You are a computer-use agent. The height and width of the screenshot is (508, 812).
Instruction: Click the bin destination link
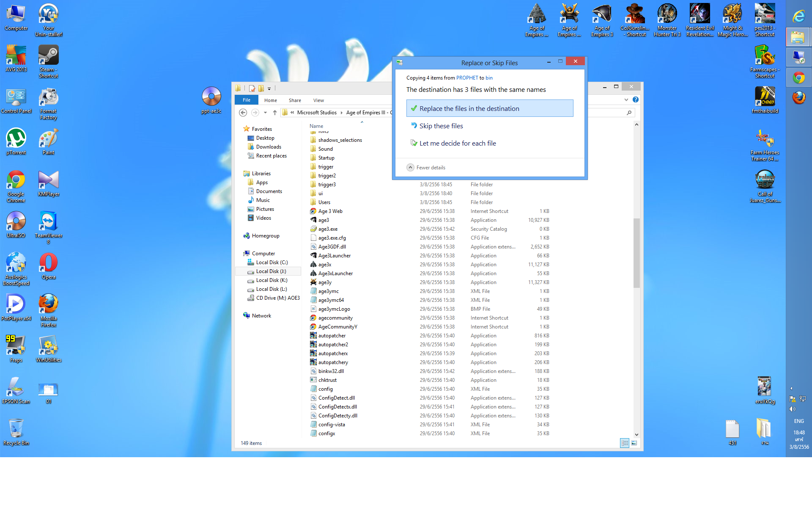tap(489, 78)
